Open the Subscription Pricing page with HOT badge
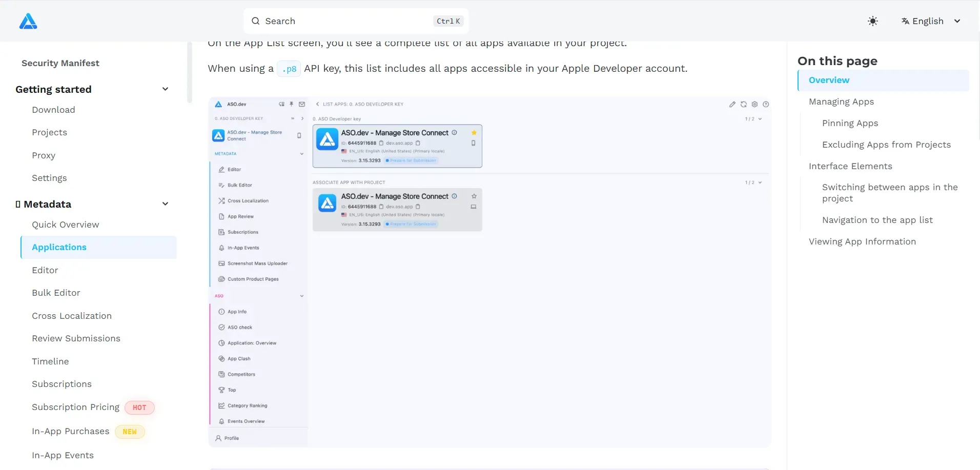This screenshot has height=470, width=980. coord(75,407)
